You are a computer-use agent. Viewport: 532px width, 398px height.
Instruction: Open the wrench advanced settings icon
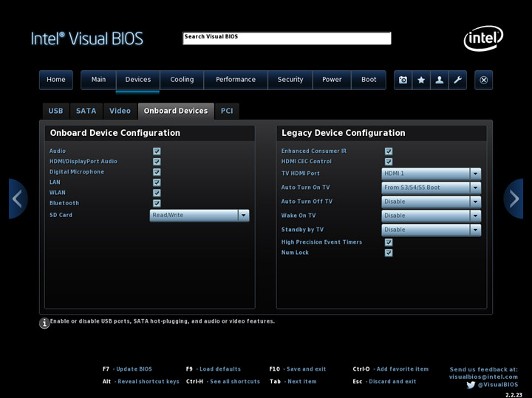(x=457, y=80)
